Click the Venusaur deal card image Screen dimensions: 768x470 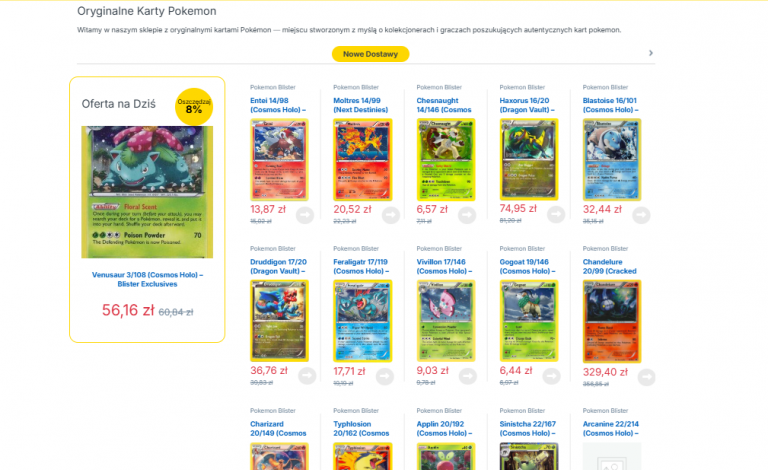click(147, 192)
